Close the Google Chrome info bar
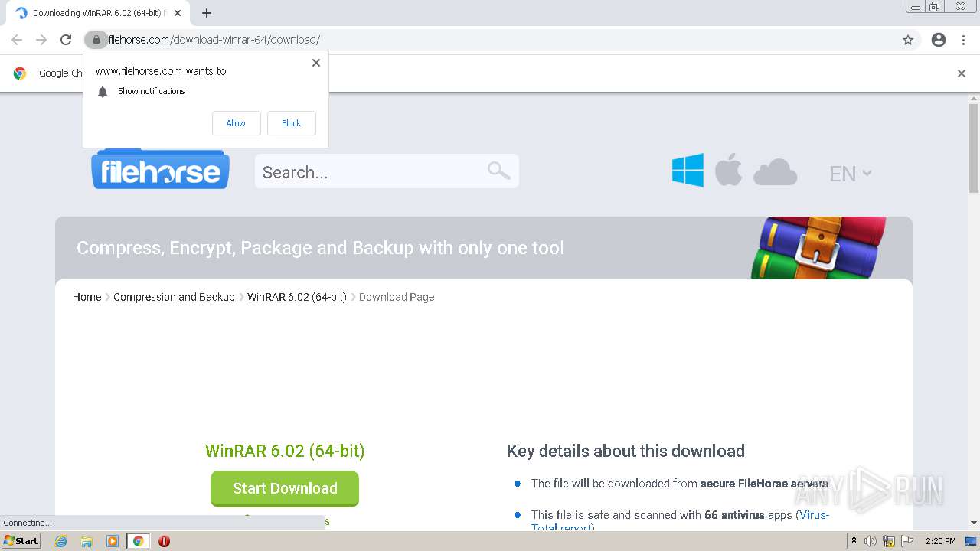The image size is (980, 551). 962,73
